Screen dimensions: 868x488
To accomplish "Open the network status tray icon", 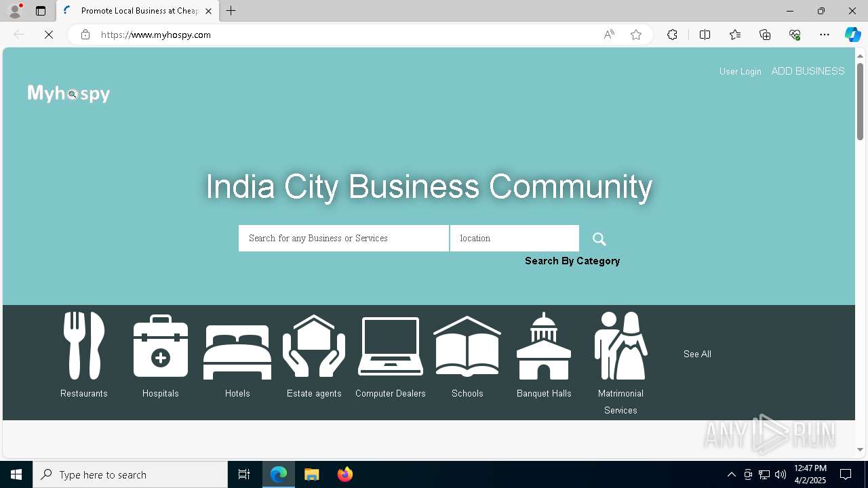I will click(x=764, y=474).
